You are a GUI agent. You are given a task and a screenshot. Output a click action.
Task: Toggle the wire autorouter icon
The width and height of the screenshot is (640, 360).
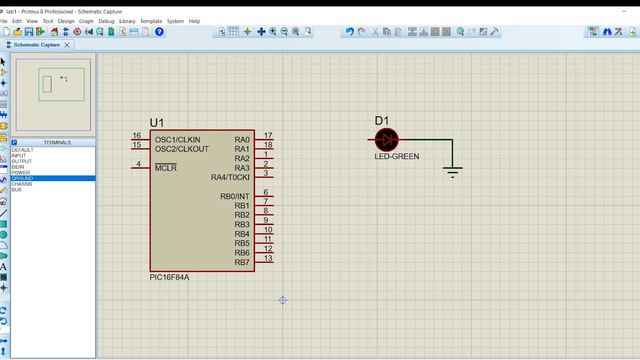click(x=593, y=31)
